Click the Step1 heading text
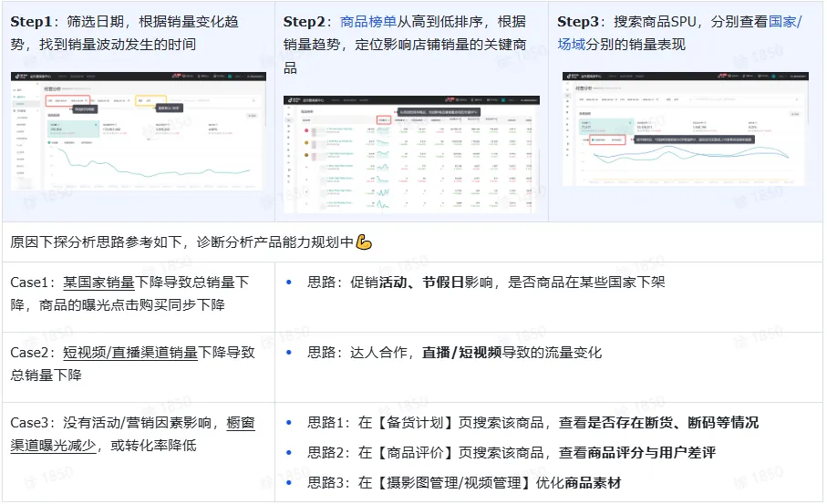Viewport: 827px width, 504px height. (31, 22)
